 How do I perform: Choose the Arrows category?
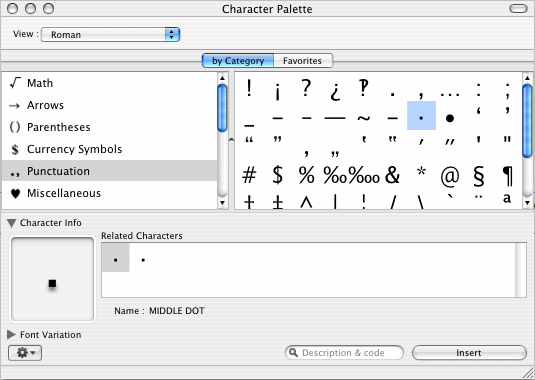[109, 105]
